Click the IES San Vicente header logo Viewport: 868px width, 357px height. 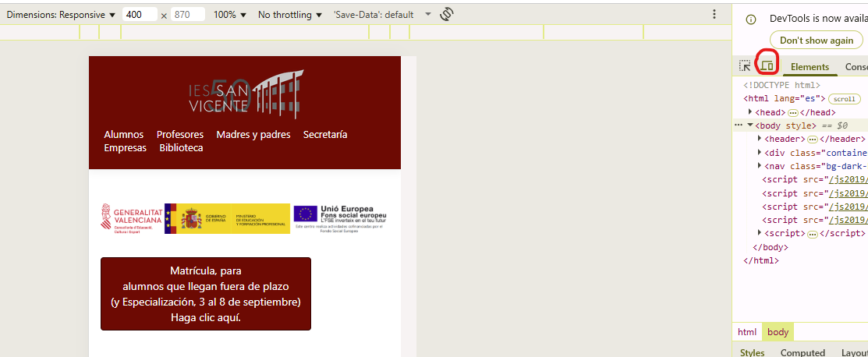pos(245,95)
